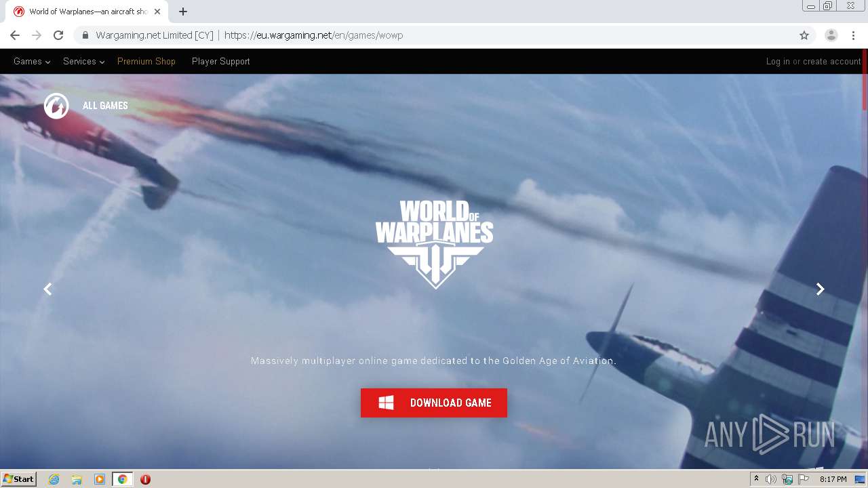Click the Wargaming round logo icon
This screenshot has height=488, width=868.
(x=56, y=106)
